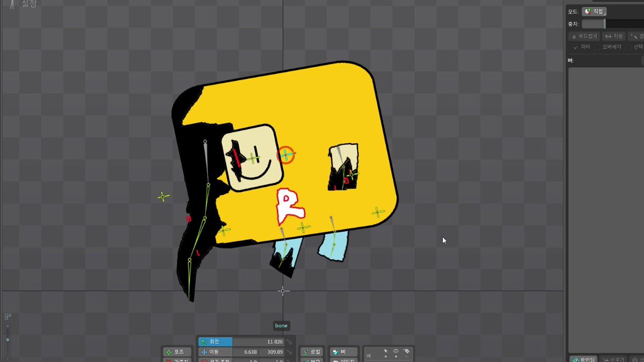Select the light blue right leg attachment
The height and width of the screenshot is (362, 644).
(334, 247)
